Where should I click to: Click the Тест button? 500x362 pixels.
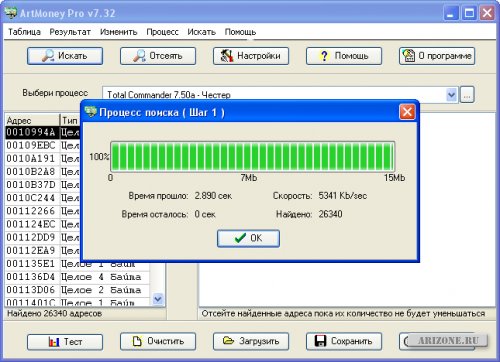pyautogui.click(x=65, y=342)
